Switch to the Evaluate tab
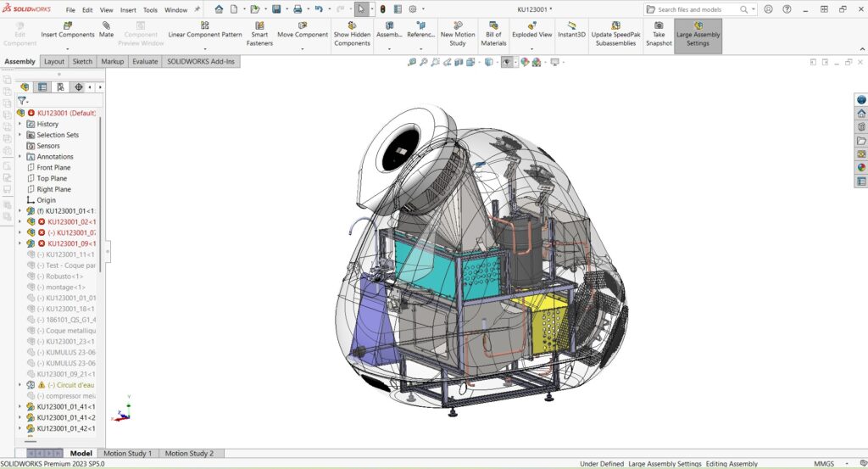The height and width of the screenshot is (469, 868). (145, 62)
